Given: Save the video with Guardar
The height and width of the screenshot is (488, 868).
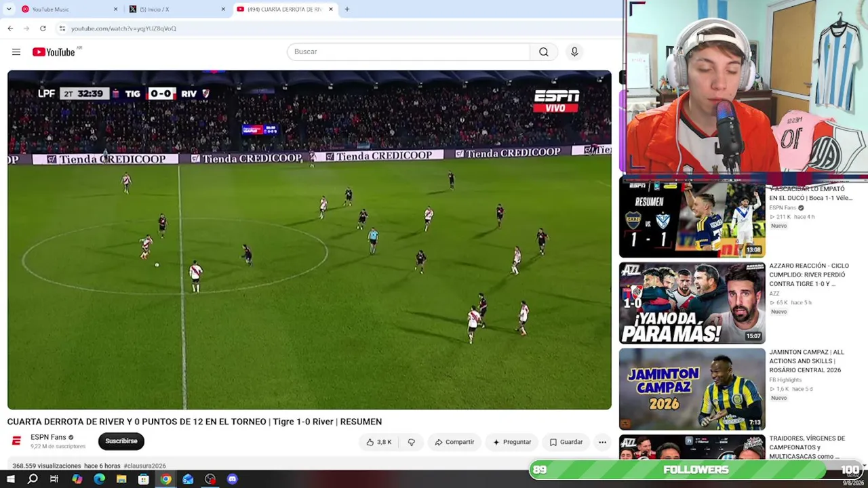Looking at the screenshot, I should 566,442.
